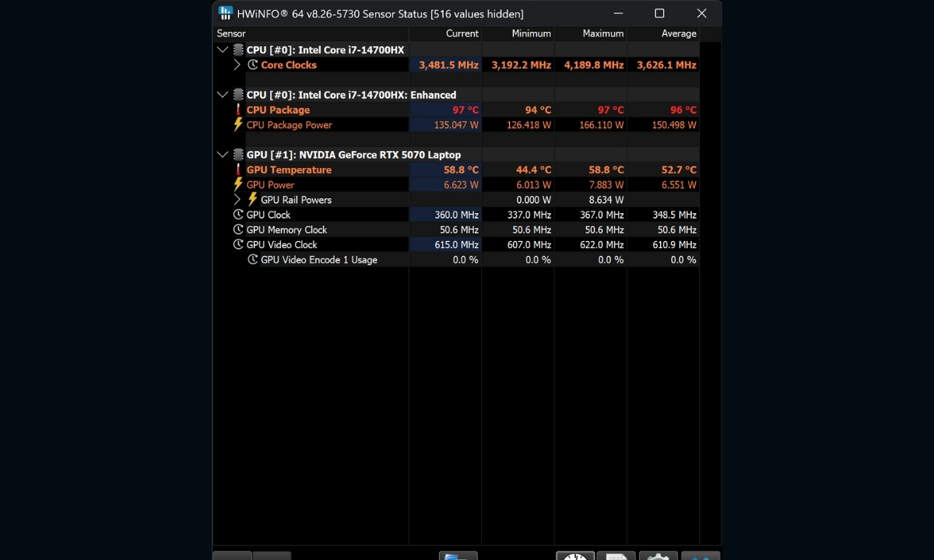Click the GPU Temperature average 52.7 °C
The image size is (934, 560).
pyautogui.click(x=679, y=170)
